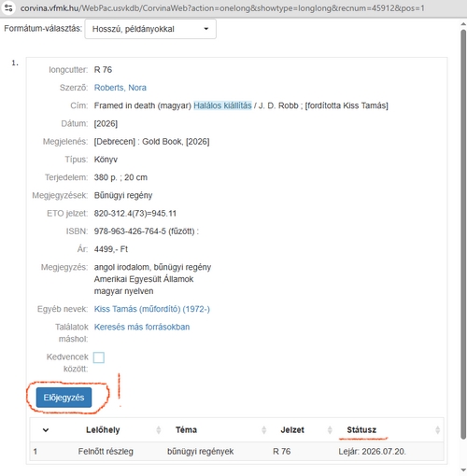
Task: Click the browser URL address field
Action: (222, 7)
